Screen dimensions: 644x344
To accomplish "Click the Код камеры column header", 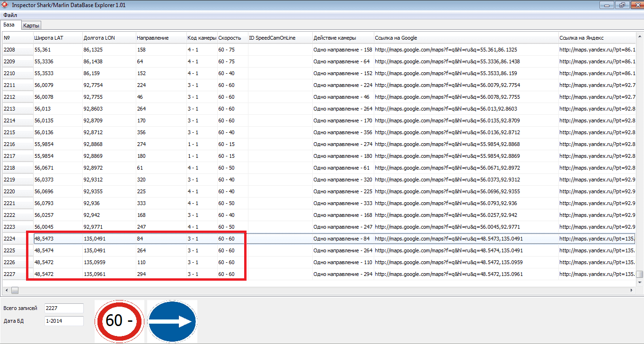I will point(202,38).
